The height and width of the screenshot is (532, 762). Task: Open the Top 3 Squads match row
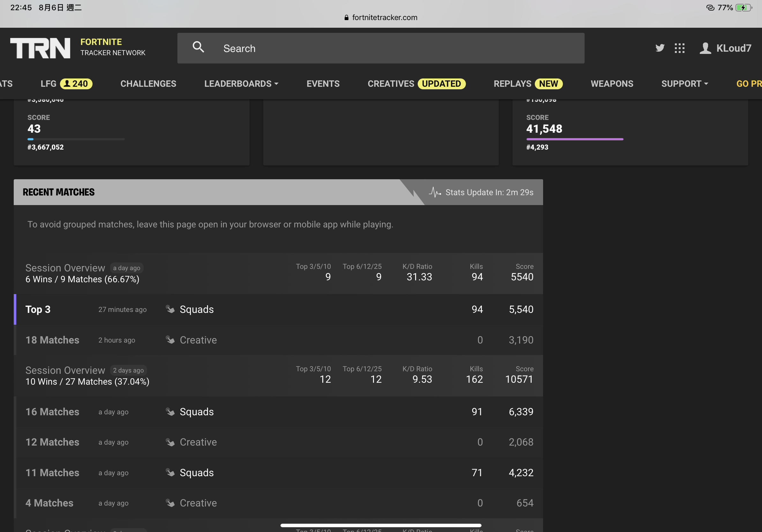pos(279,309)
